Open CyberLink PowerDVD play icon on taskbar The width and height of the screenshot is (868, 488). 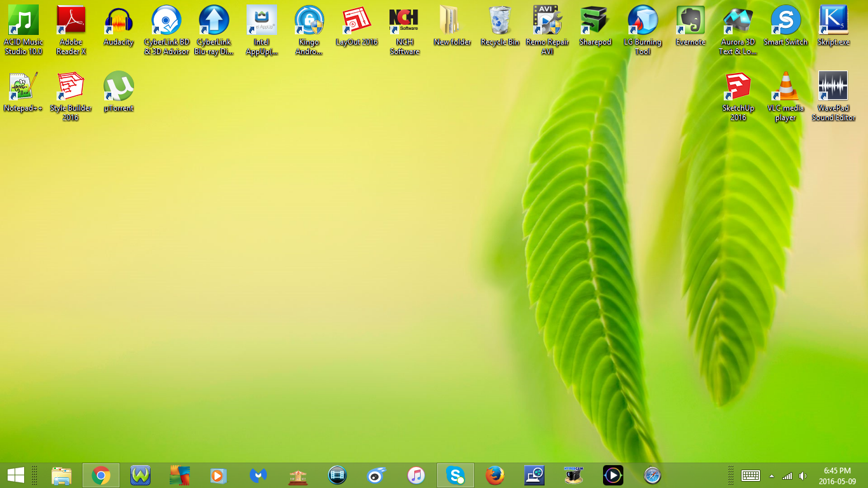613,475
